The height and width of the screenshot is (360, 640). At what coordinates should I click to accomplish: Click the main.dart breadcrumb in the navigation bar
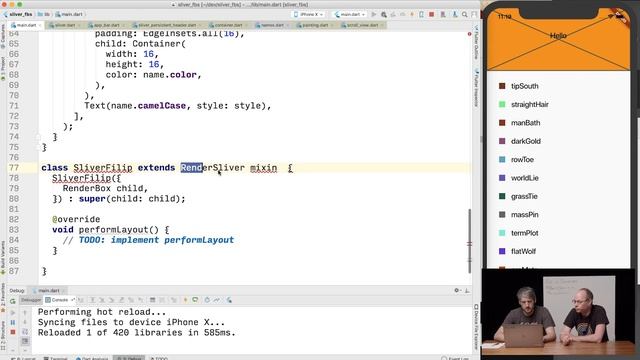point(69,14)
